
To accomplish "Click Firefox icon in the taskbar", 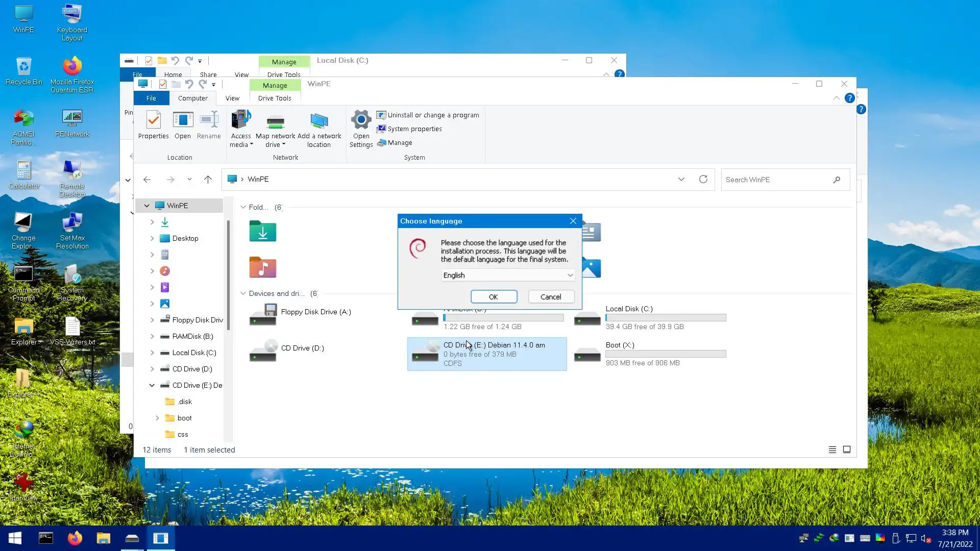I will pyautogui.click(x=75, y=538).
